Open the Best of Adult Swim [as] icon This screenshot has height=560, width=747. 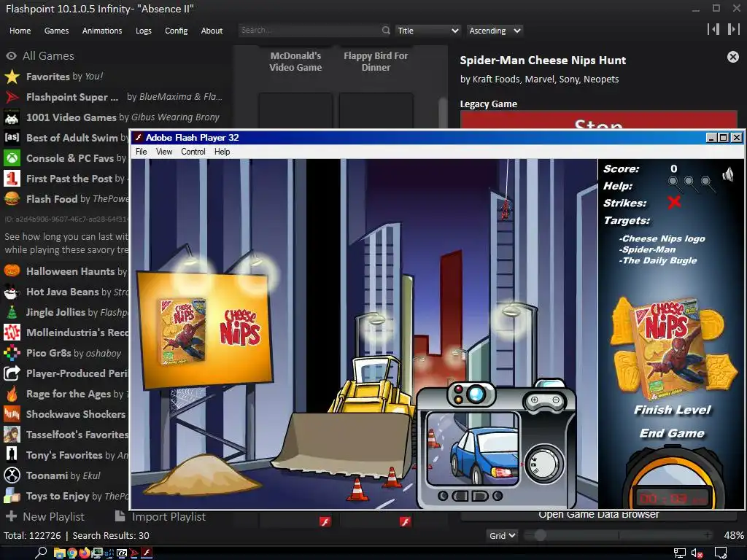pos(12,138)
